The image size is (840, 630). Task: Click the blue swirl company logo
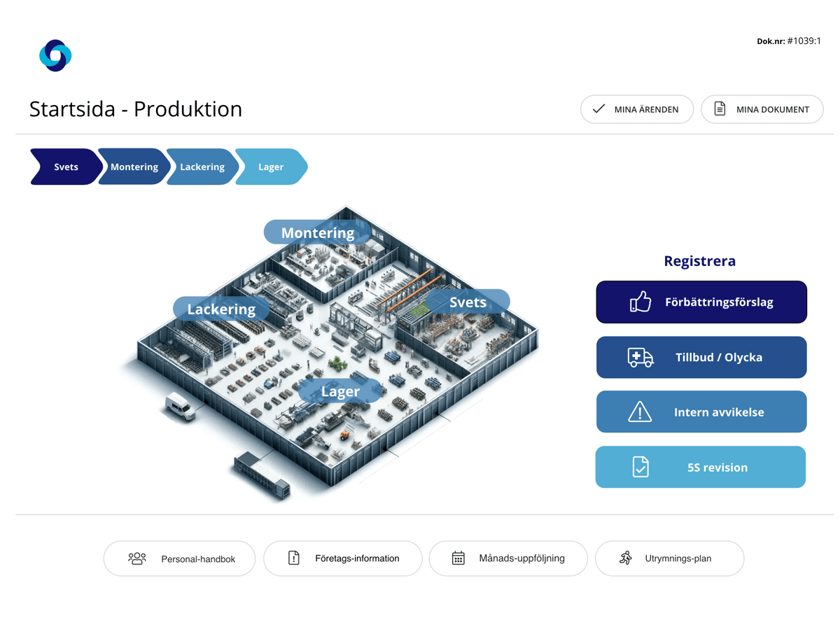(55, 55)
